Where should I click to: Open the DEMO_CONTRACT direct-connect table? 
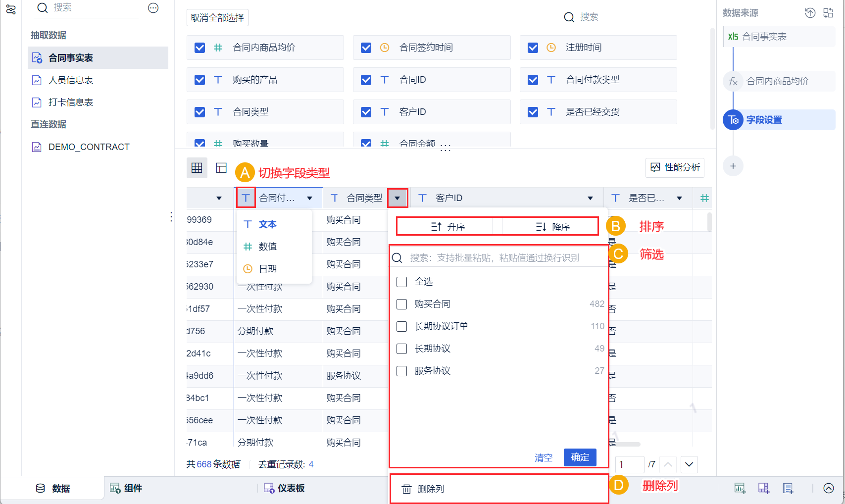(x=98, y=147)
